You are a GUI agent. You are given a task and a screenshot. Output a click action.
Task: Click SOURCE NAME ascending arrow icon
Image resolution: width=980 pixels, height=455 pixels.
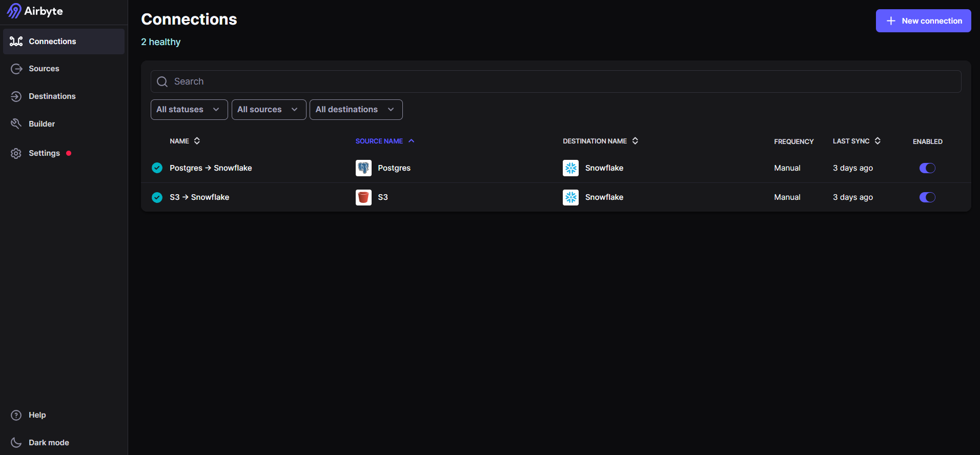point(411,141)
